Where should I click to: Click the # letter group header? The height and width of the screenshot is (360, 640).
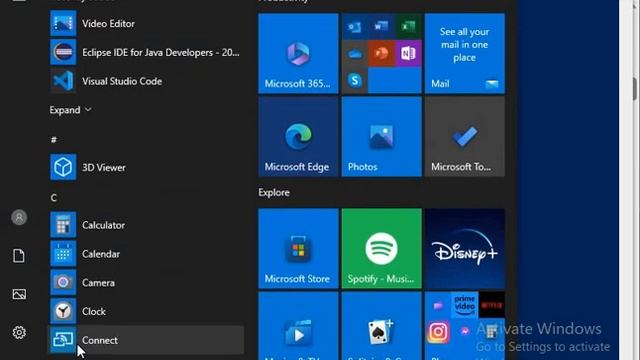pos(53,140)
